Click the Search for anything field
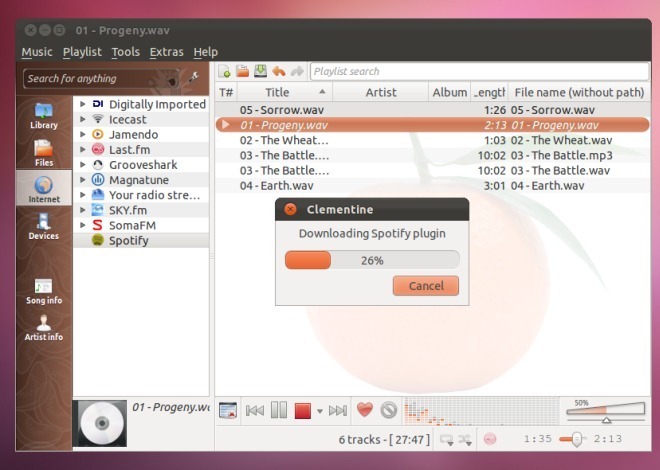660x470 pixels. [101, 78]
